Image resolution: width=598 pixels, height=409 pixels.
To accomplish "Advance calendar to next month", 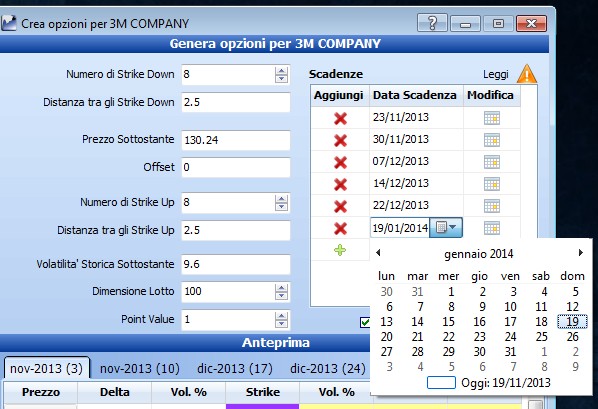I will pos(580,253).
